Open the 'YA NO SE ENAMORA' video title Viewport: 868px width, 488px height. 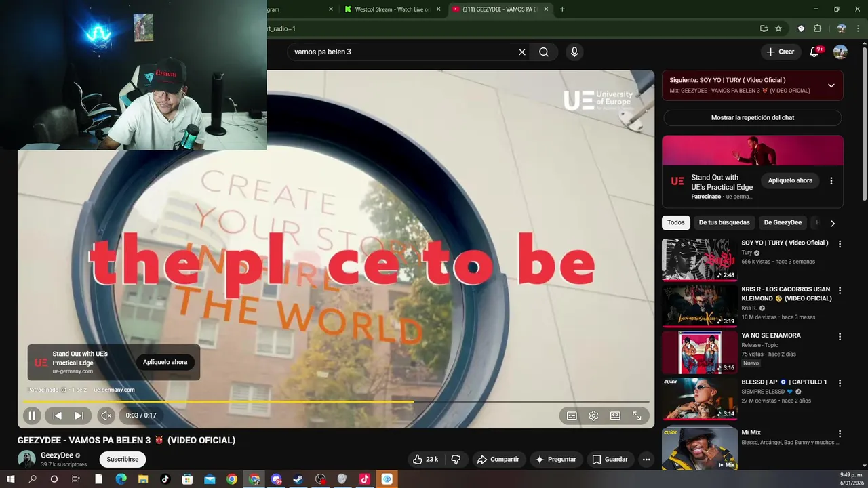[771, 335]
